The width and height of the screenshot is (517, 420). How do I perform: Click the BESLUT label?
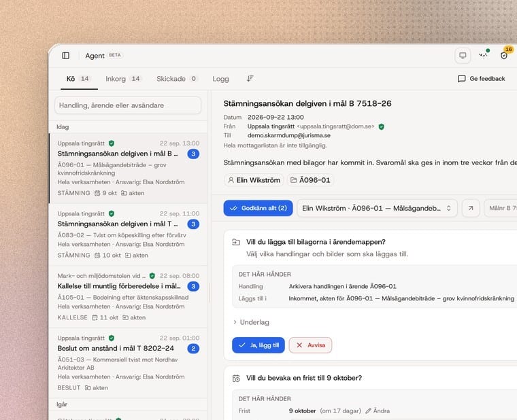click(69, 387)
